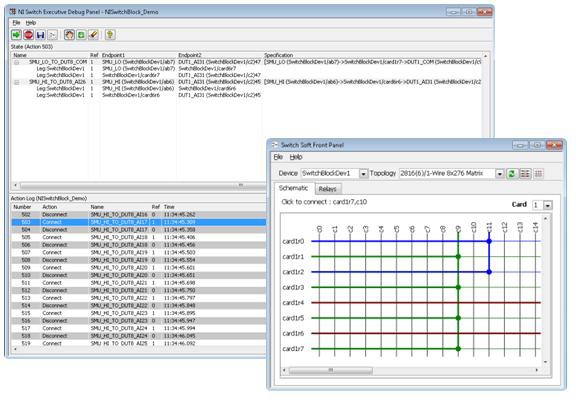Viewport: 576px width, 398px height.
Task: Click the Action column header in Action Log
Action: 50,207
